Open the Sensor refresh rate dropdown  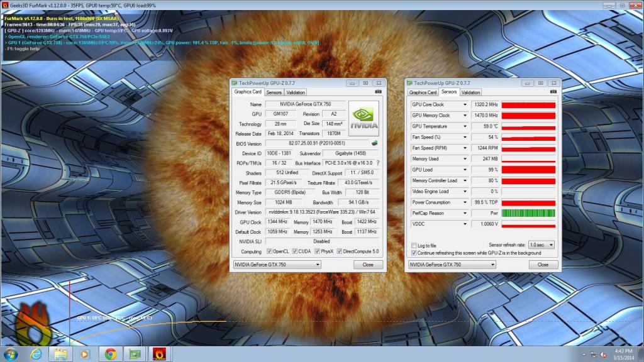tap(541, 244)
